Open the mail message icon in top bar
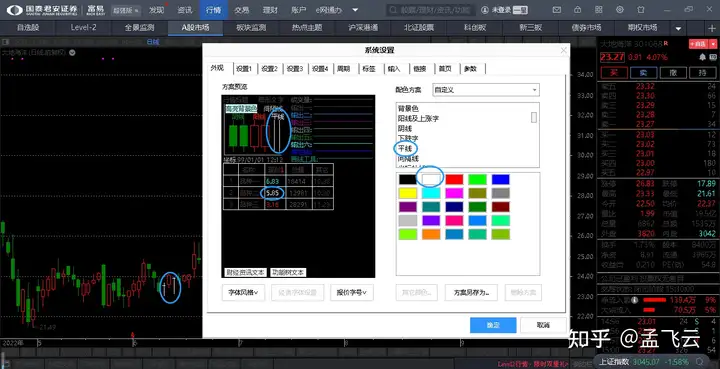The image size is (720, 369). (557, 10)
